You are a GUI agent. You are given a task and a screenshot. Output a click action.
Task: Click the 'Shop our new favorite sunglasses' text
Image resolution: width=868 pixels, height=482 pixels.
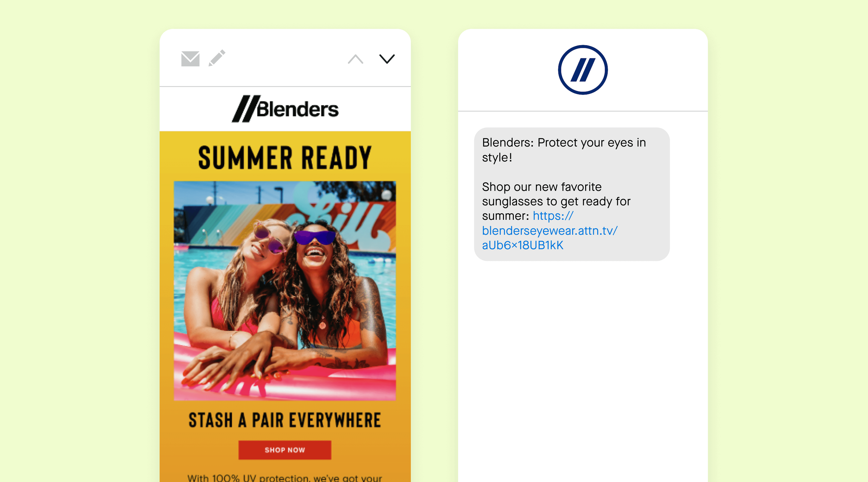pos(556,194)
